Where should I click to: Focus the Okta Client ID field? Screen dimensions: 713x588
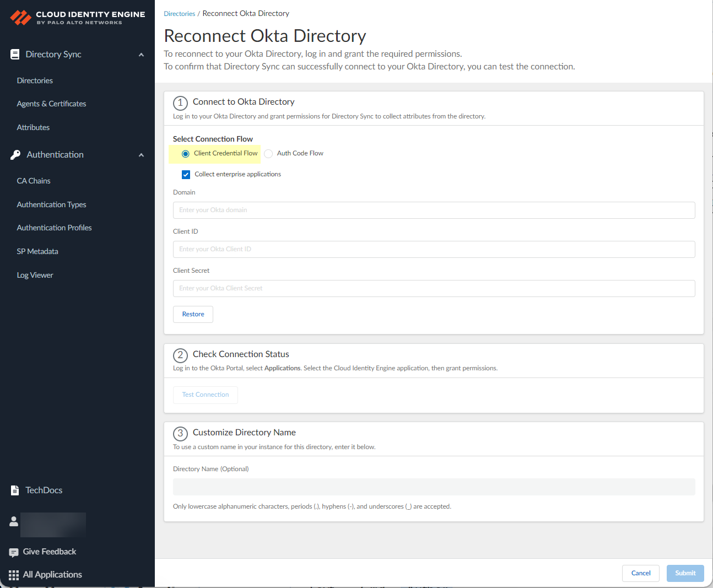(434, 249)
